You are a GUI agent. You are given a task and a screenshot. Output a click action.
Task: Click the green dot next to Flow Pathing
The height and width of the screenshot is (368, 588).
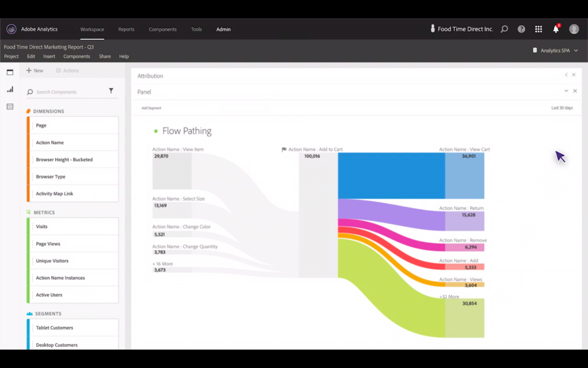tap(156, 131)
